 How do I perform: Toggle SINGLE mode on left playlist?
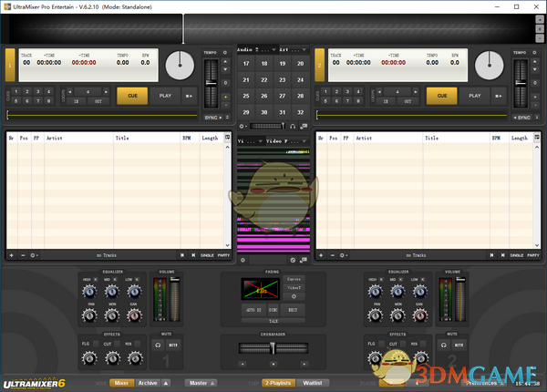(x=207, y=255)
